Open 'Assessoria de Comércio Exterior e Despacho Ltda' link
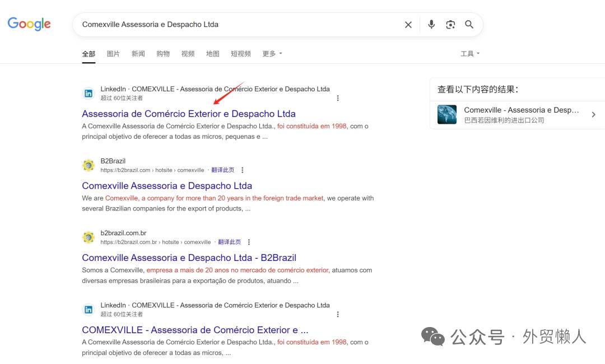The height and width of the screenshot is (364, 605). click(189, 114)
